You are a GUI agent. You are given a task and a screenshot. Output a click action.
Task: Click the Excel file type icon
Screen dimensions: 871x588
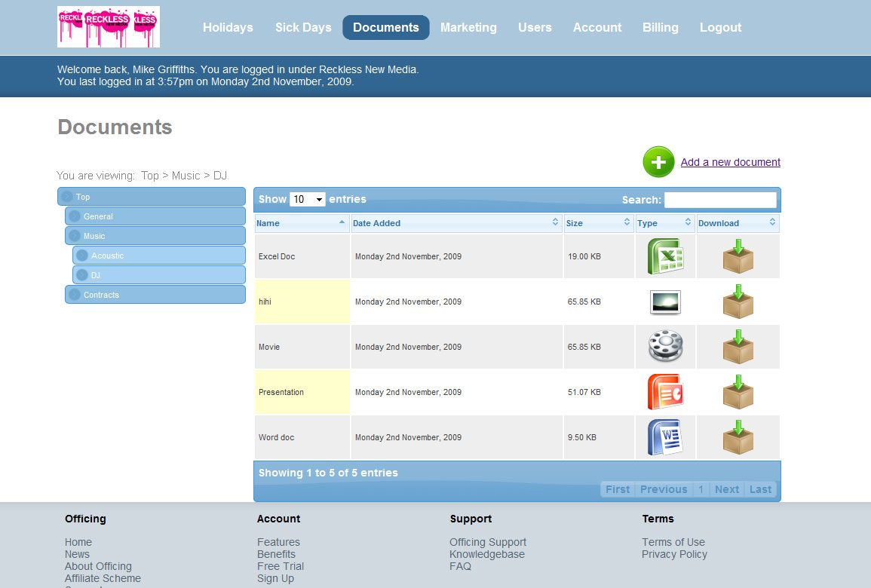point(665,256)
